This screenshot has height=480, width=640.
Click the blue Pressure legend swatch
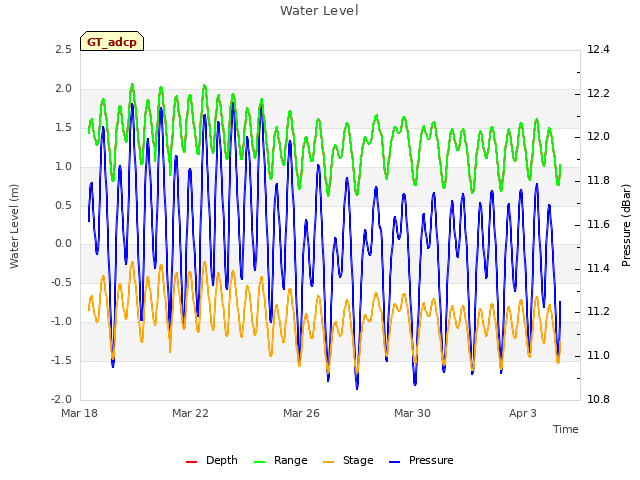(394, 462)
